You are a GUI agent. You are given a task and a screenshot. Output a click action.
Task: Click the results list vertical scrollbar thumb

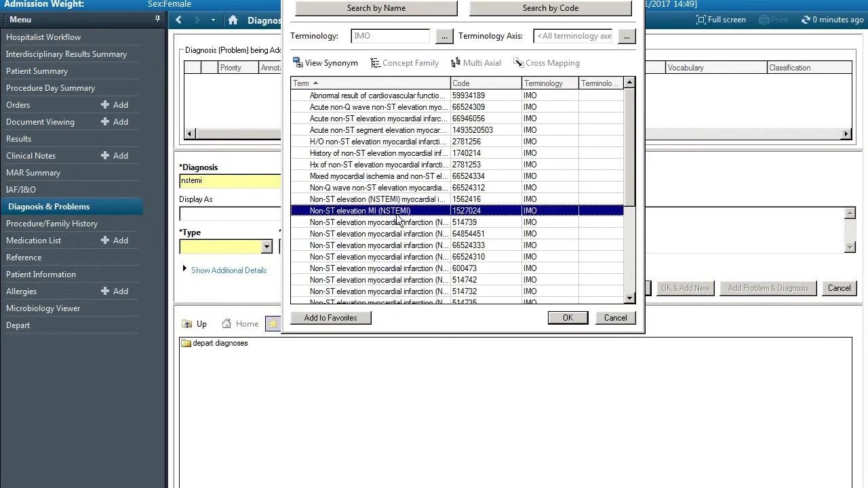tap(630, 147)
